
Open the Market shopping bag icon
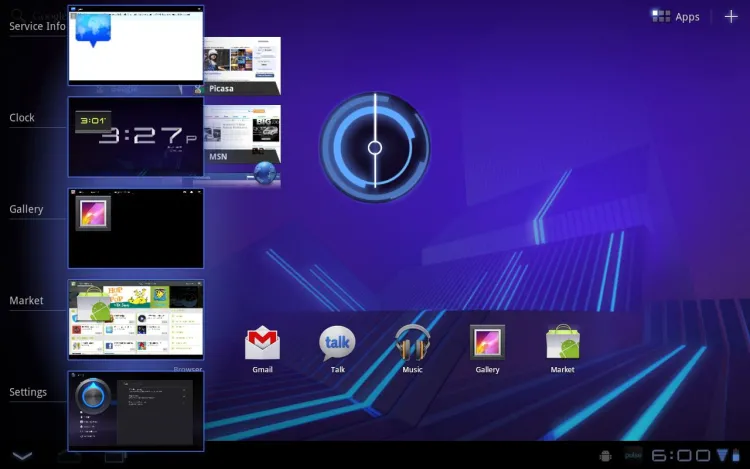pos(562,344)
